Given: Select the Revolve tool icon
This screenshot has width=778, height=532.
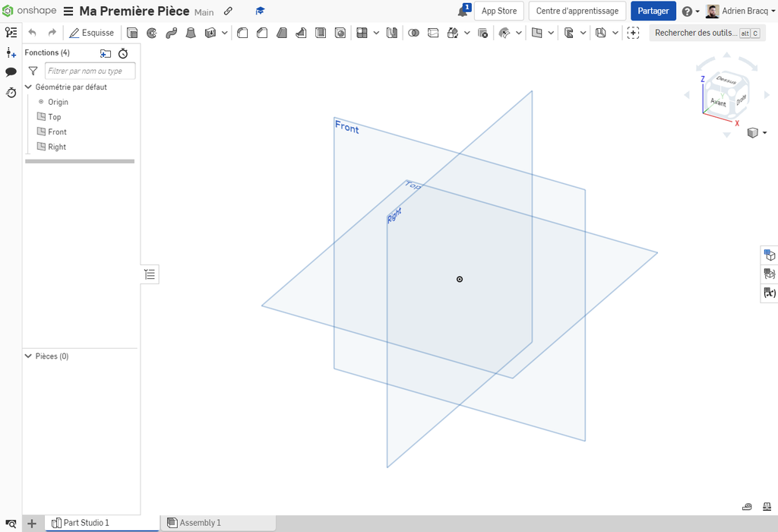Looking at the screenshot, I should click(x=152, y=33).
